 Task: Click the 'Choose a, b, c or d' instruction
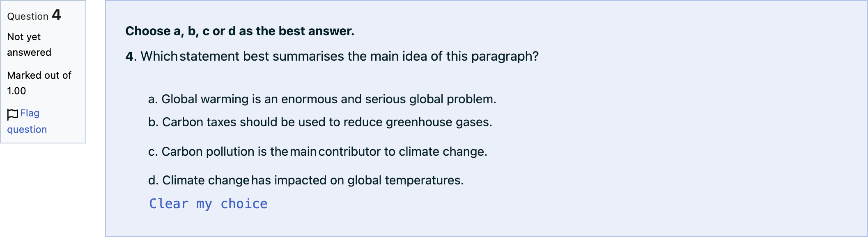pos(240,31)
